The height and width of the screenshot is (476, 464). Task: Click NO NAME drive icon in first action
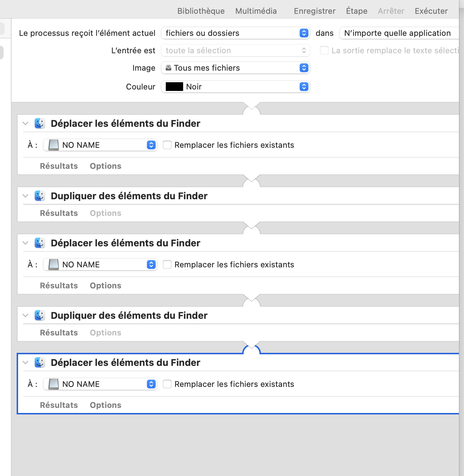click(54, 145)
